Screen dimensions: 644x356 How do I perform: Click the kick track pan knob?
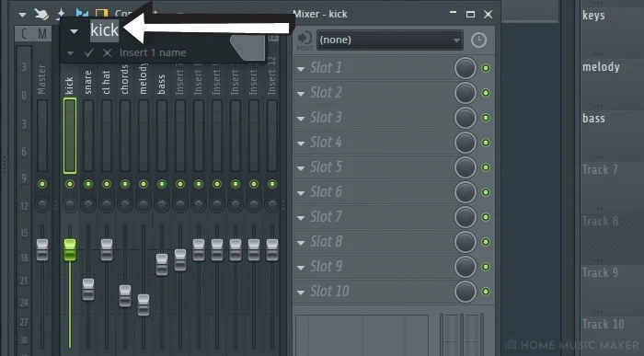pyautogui.click(x=70, y=205)
